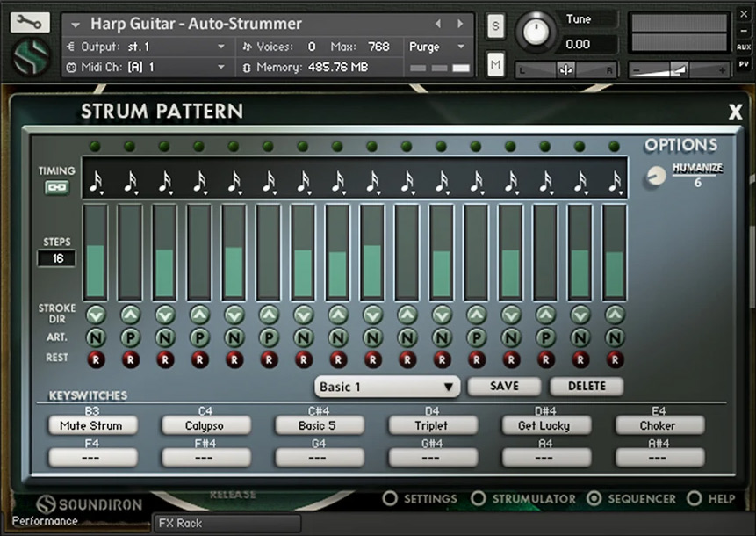The width and height of the screenshot is (756, 536).
Task: Click the step 1 velocity bar
Action: (96, 252)
